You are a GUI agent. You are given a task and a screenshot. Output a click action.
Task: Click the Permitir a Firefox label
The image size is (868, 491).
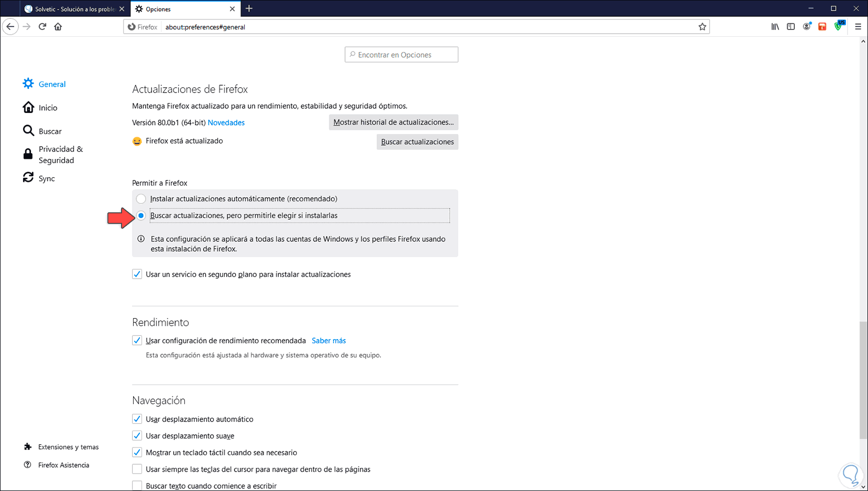coord(160,183)
